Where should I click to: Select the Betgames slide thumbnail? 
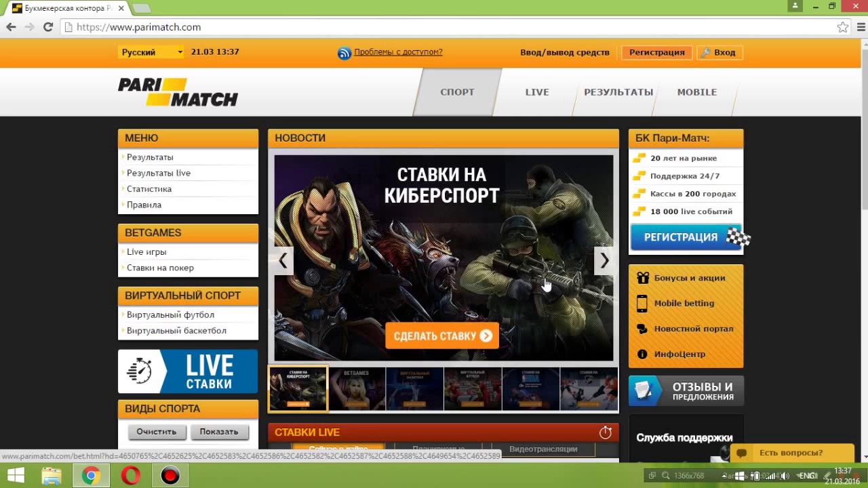coord(357,389)
